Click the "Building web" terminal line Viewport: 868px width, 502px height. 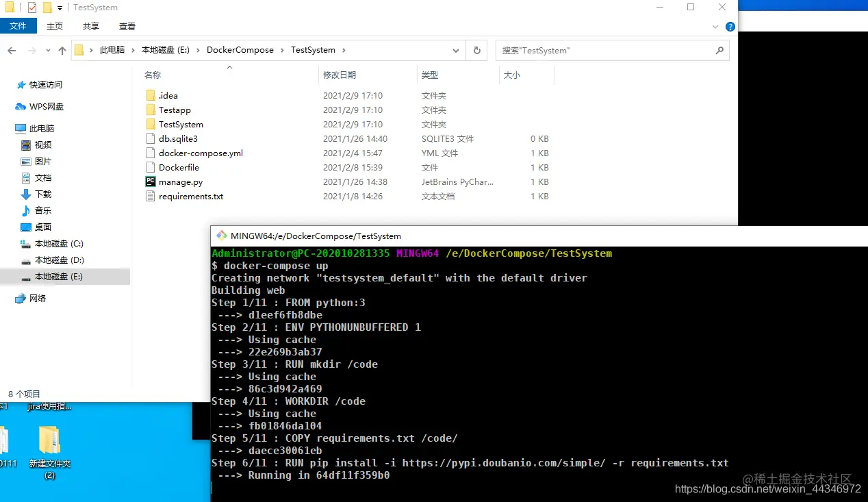point(248,290)
